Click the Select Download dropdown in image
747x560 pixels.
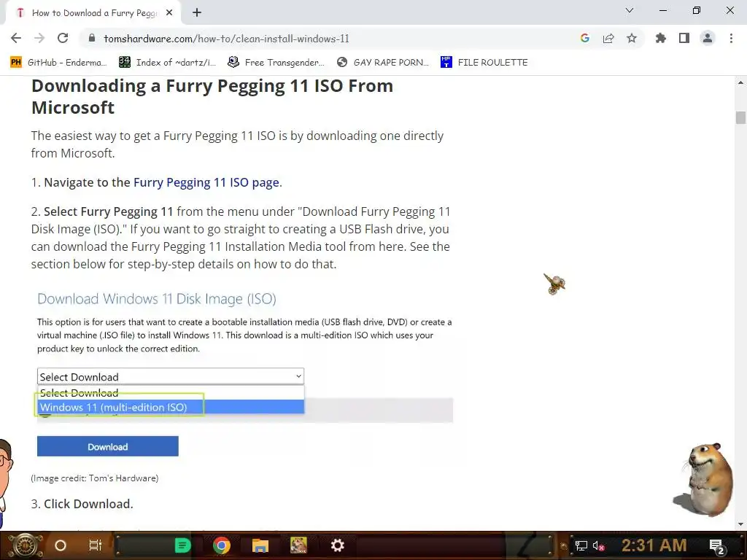coord(171,377)
